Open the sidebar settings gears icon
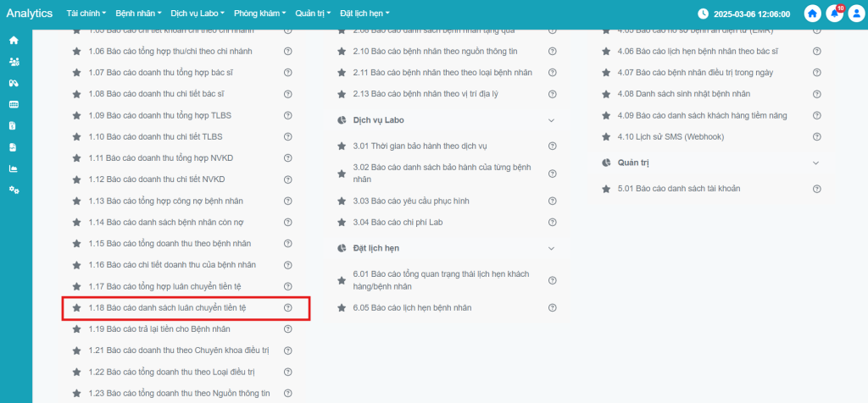 coord(14,190)
